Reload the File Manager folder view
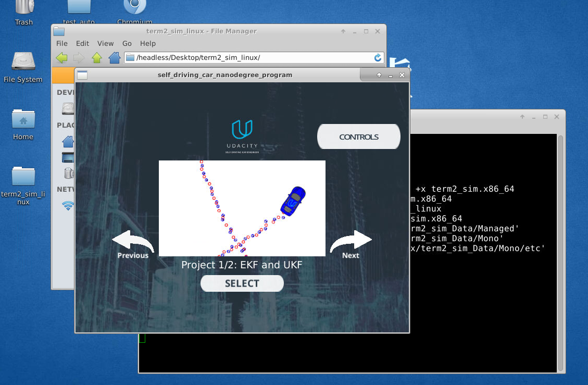588x385 pixels. [378, 57]
